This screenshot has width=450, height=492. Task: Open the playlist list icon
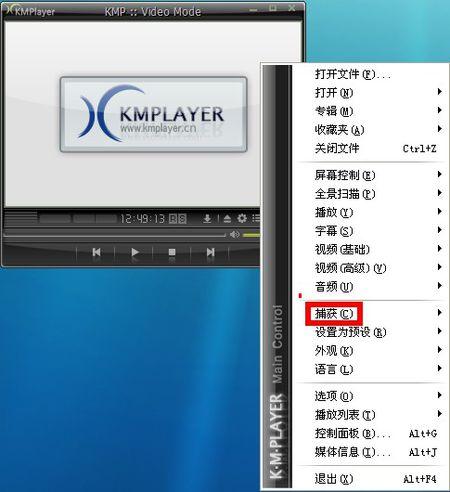point(256,218)
